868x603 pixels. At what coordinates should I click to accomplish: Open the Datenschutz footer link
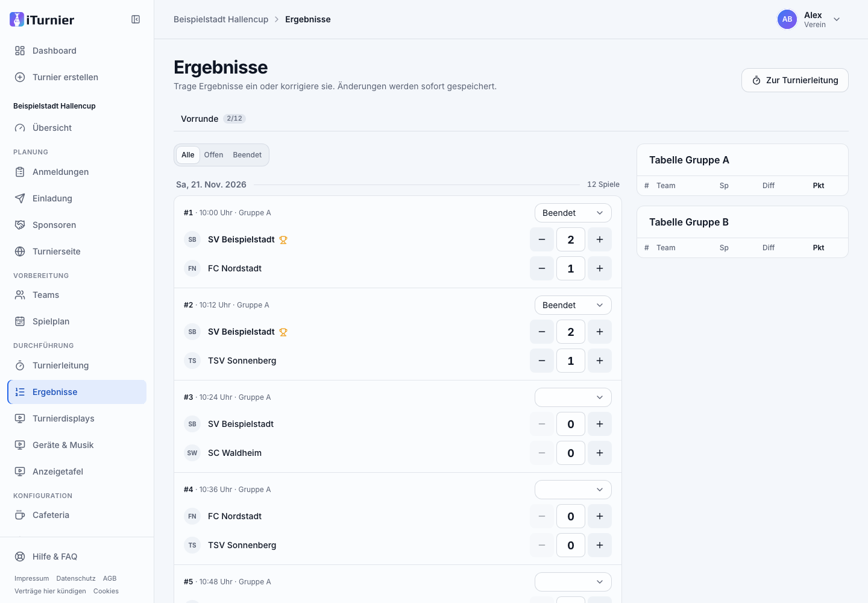tap(76, 578)
